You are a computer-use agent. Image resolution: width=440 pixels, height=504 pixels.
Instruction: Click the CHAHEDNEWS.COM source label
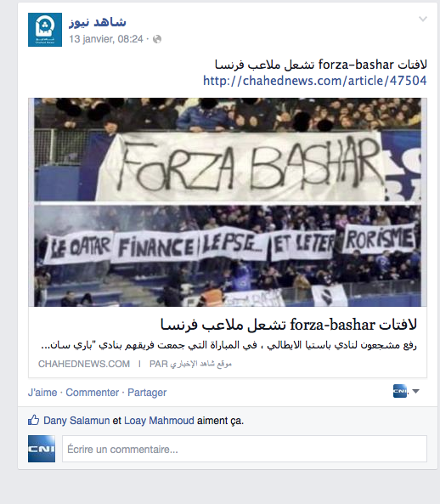coord(84,364)
